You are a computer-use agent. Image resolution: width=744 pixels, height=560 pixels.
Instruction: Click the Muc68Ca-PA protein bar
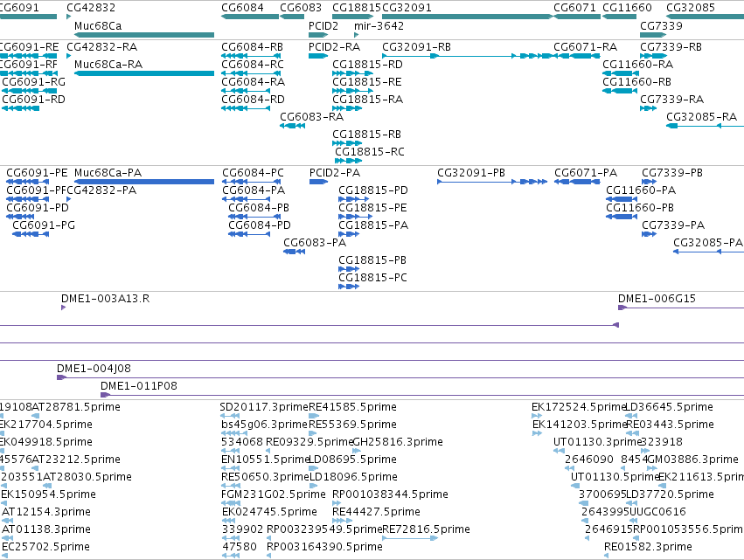point(144,182)
